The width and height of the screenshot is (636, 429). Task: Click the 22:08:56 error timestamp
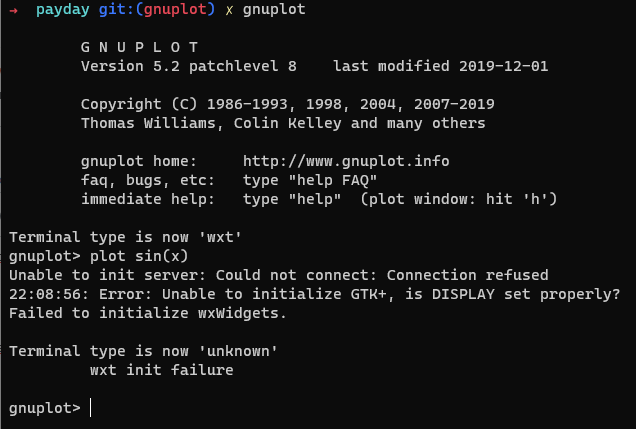[40, 294]
